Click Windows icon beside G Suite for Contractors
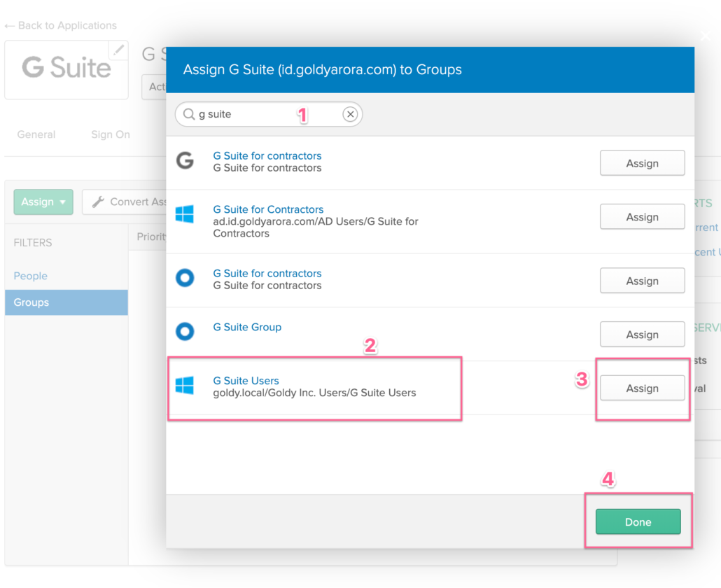 pos(185,214)
